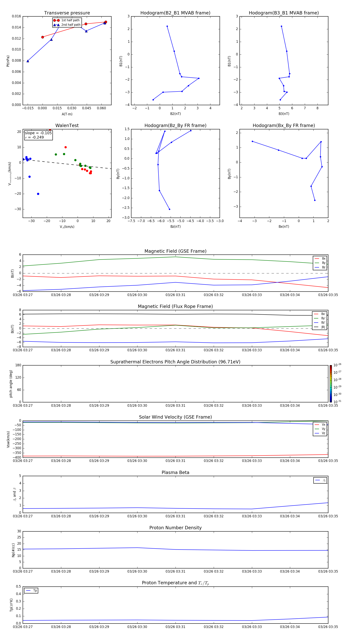The height and width of the screenshot is (644, 351).
Task: Select 'Bz' in the GSE magnetic field legend
Action: (x=320, y=267)
